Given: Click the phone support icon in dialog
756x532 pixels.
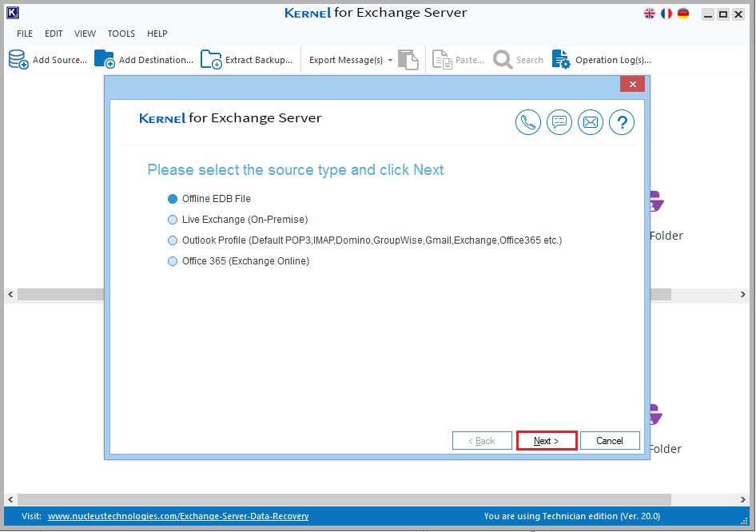Looking at the screenshot, I should pos(528,122).
